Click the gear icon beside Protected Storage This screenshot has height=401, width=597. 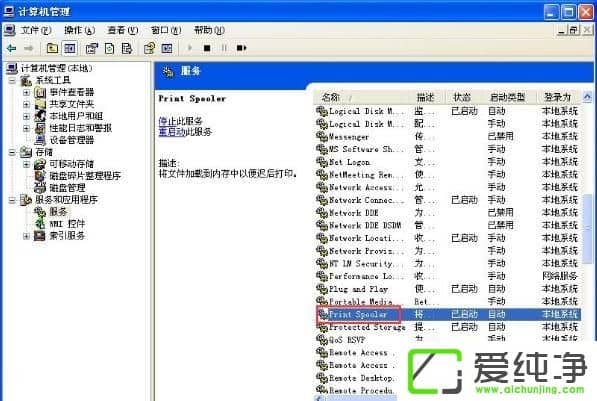(322, 327)
